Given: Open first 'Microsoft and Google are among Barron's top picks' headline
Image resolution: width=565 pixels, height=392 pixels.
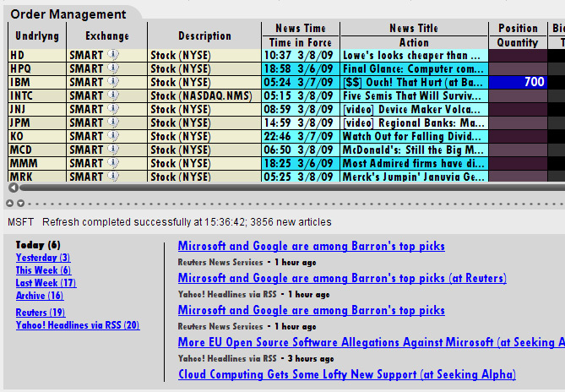Looking at the screenshot, I should coord(312,246).
